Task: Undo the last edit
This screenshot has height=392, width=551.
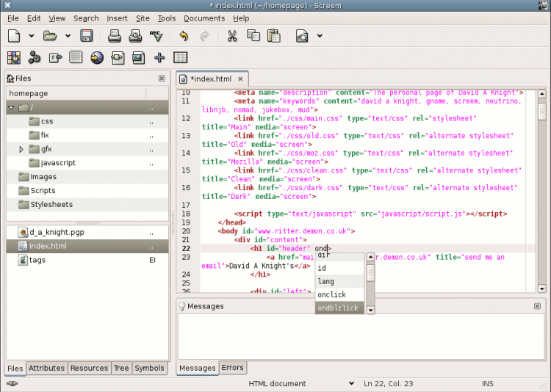Action: (183, 35)
